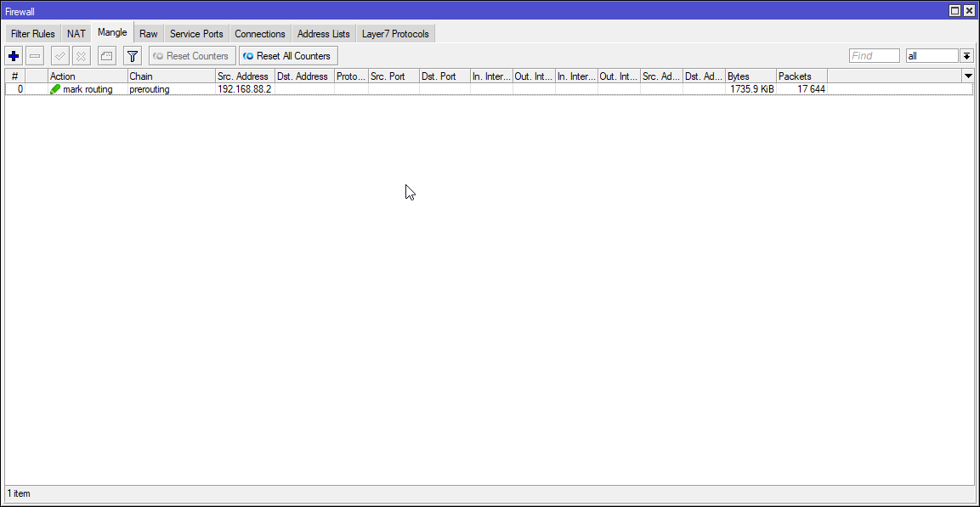Viewport: 980px width, 507px height.
Task: Sort by Packets column header
Action: pyautogui.click(x=802, y=76)
